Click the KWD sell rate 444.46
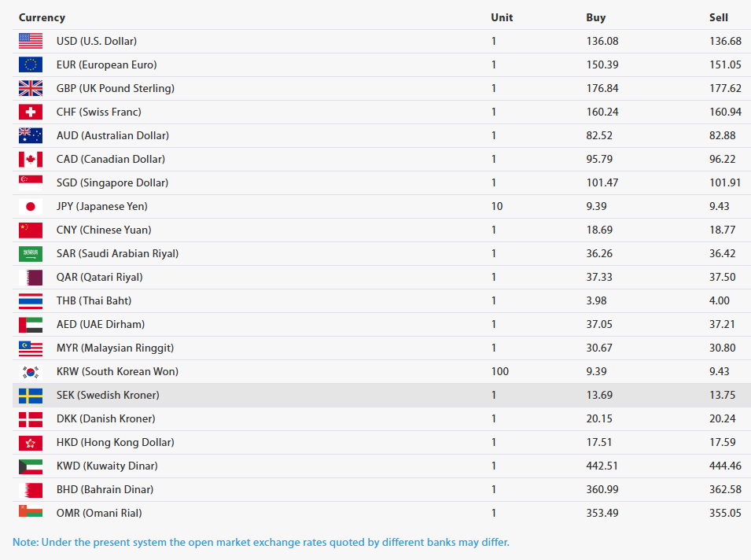This screenshot has height=560, width=751. point(725,466)
